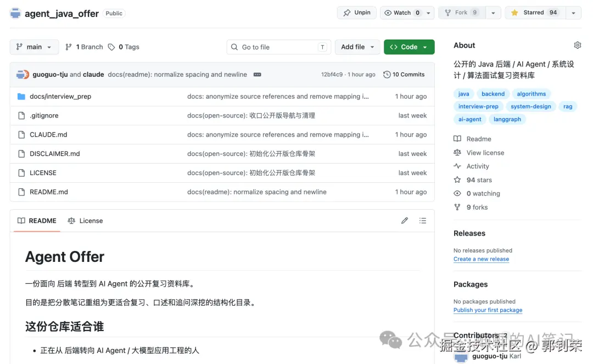The height and width of the screenshot is (364, 593).
Task: Click the pencil edit README icon
Action: [405, 221]
